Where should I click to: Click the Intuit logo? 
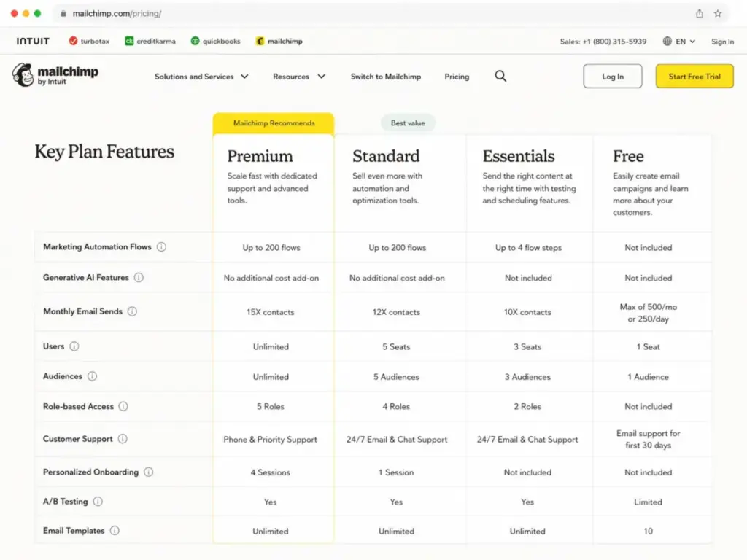pos(33,41)
